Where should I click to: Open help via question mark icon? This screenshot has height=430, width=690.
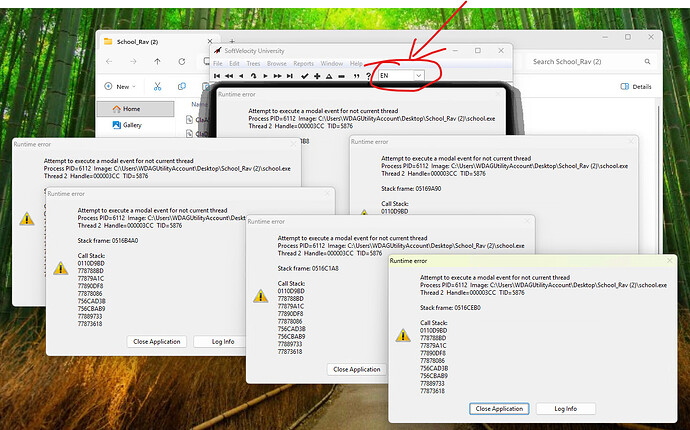[x=368, y=76]
